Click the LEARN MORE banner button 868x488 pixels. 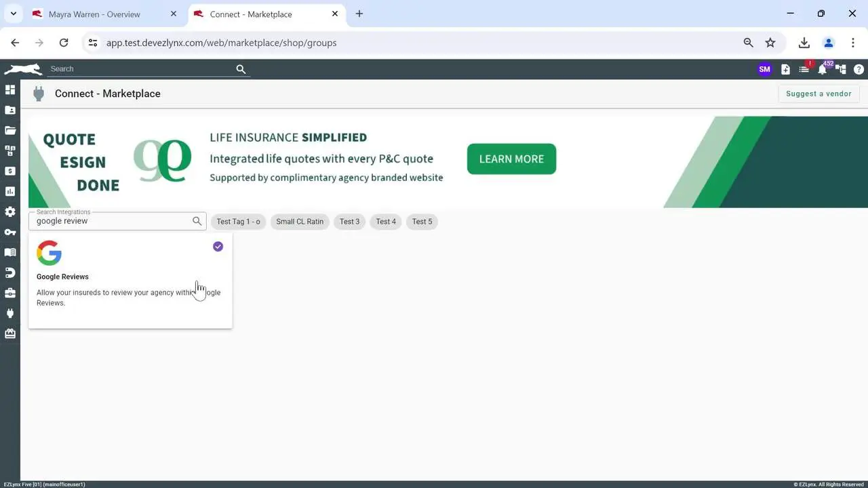[511, 159]
